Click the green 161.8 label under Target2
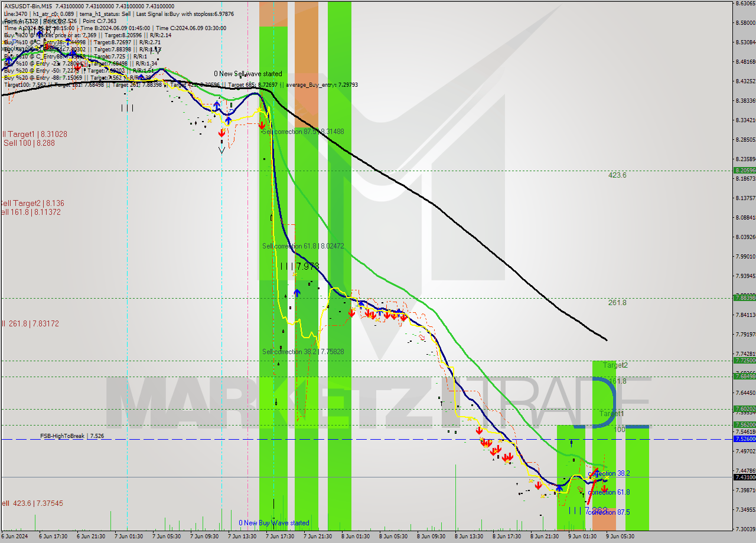This screenshot has width=756, height=543. [617, 382]
